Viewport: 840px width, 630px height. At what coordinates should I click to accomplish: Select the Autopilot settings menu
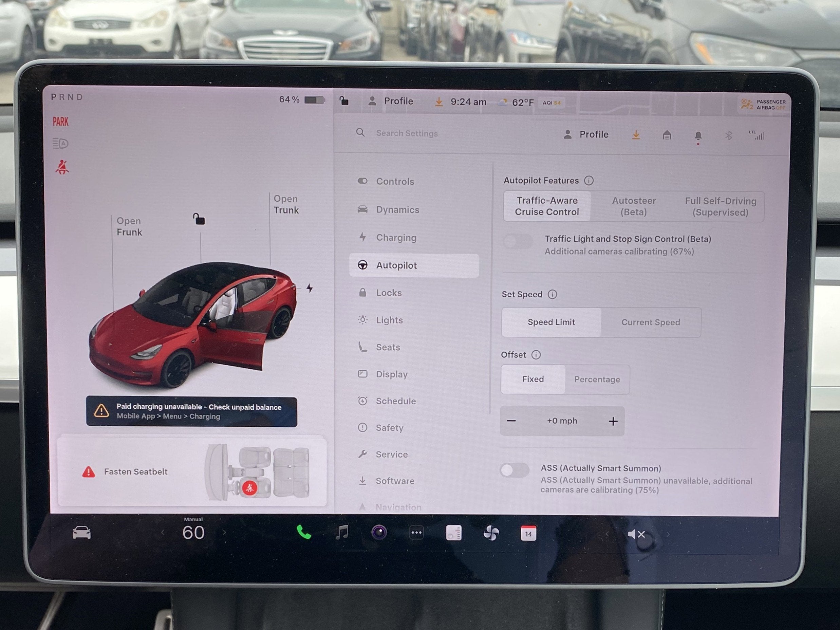(414, 265)
